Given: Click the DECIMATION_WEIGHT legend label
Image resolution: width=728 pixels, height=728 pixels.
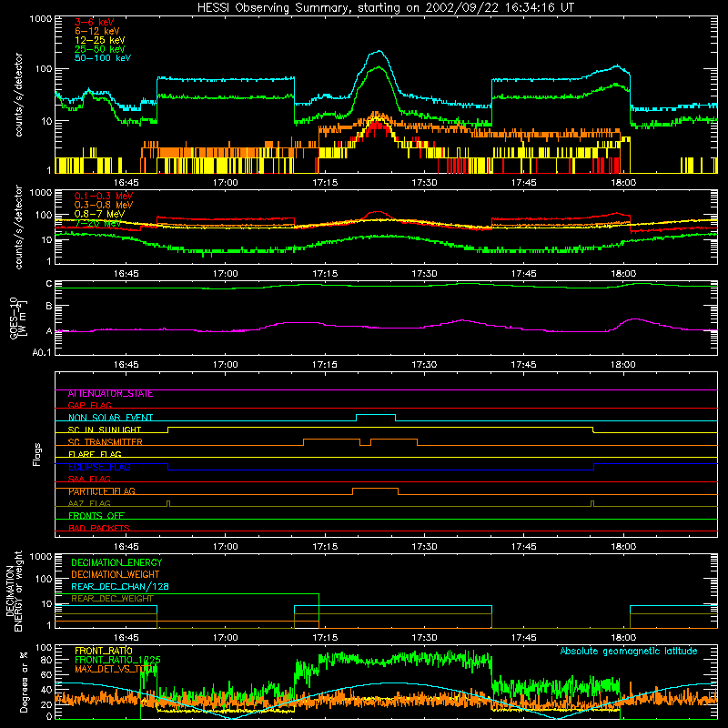Looking at the screenshot, I should tap(115, 574).
